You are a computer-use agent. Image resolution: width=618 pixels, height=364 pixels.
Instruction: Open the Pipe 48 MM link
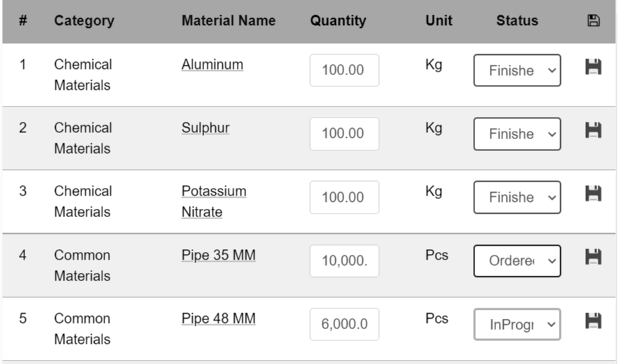[x=218, y=318]
